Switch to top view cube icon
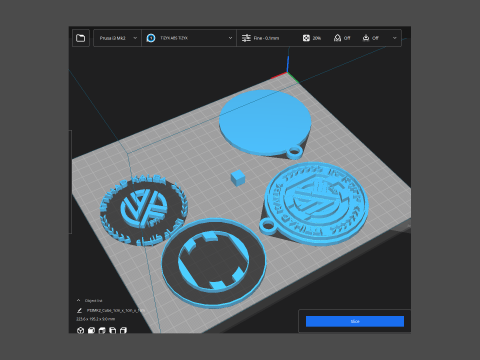Image resolution: width=480 pixels, height=360 pixels. [x=102, y=330]
